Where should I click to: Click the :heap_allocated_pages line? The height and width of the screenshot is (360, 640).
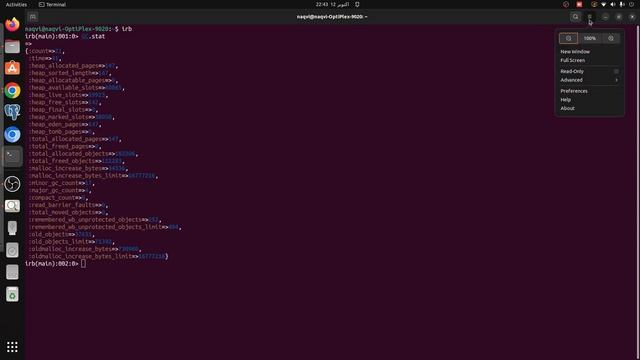[x=73, y=66]
